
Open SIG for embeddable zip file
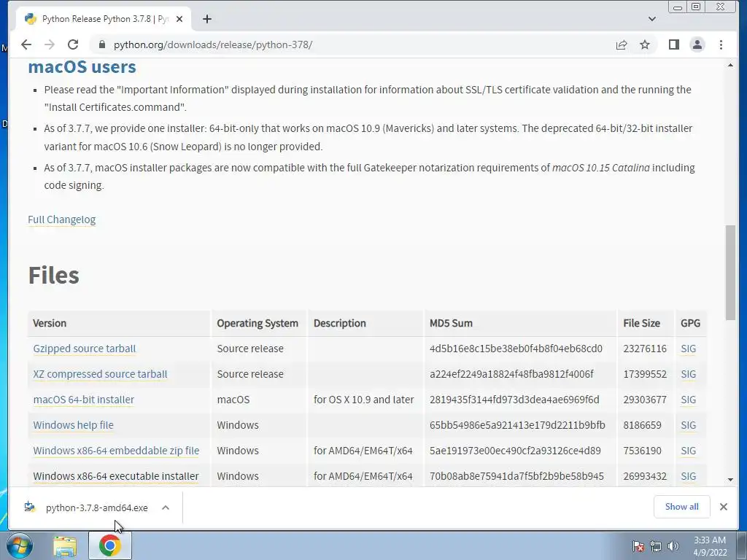click(689, 451)
